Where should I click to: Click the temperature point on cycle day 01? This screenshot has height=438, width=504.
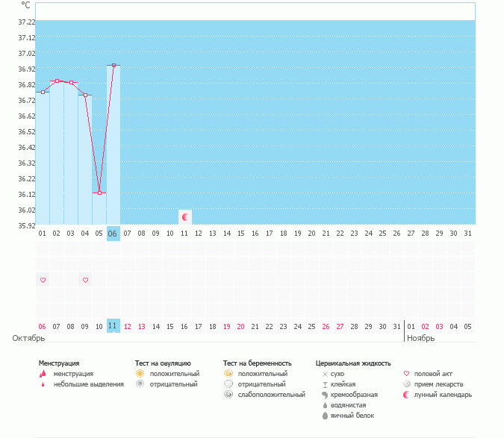[43, 93]
